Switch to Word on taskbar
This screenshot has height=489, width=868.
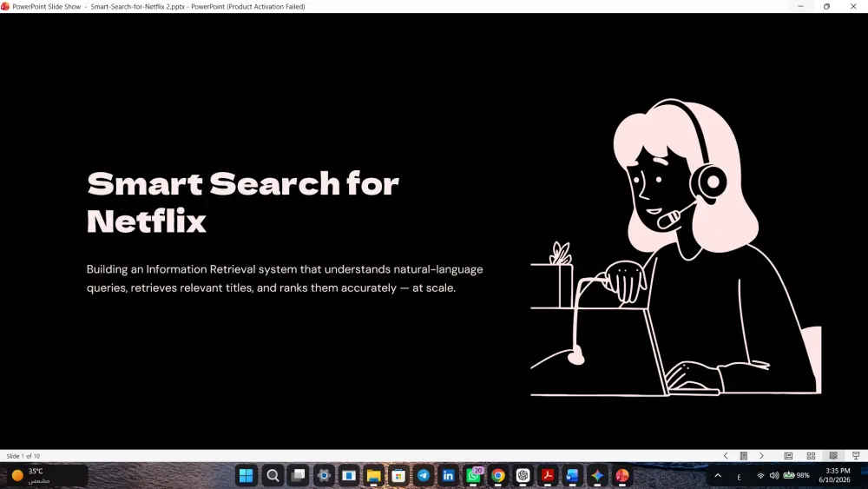572,476
